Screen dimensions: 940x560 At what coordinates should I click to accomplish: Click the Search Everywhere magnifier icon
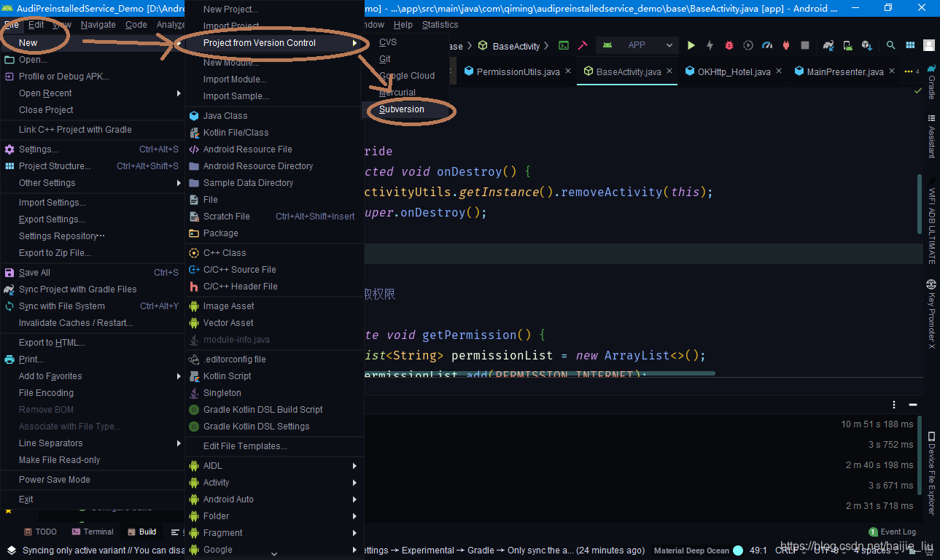point(890,45)
